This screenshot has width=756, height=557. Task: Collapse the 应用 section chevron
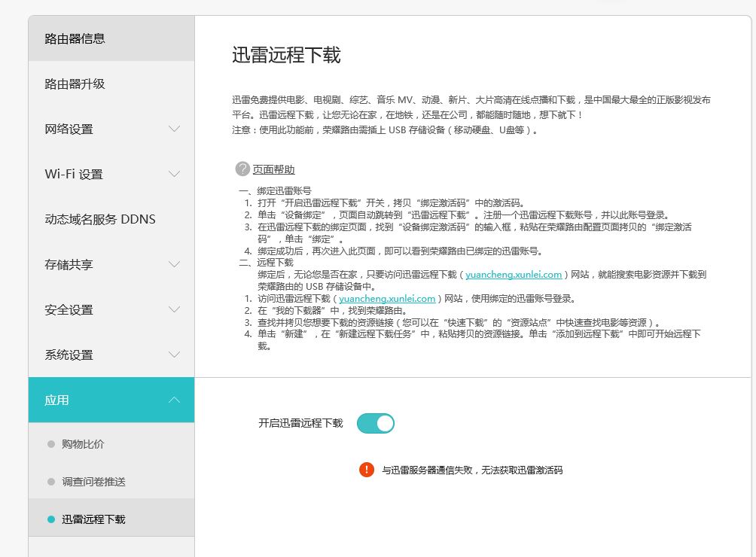[174, 400]
